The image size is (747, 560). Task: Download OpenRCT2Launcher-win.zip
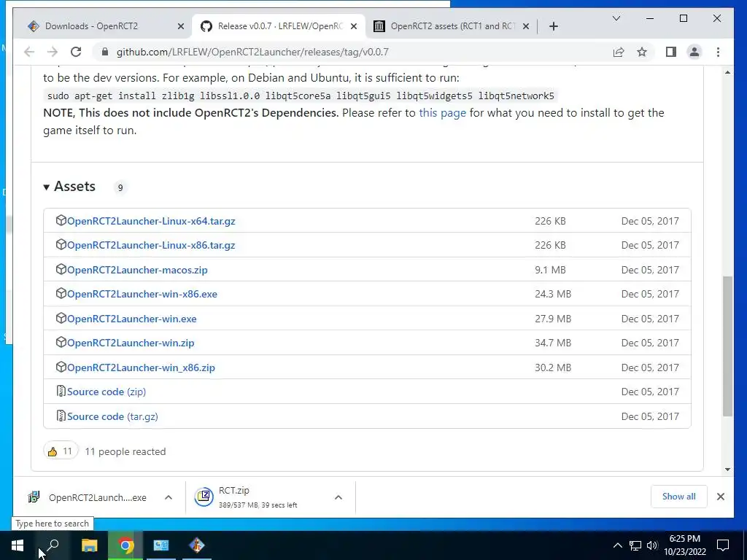tap(131, 343)
